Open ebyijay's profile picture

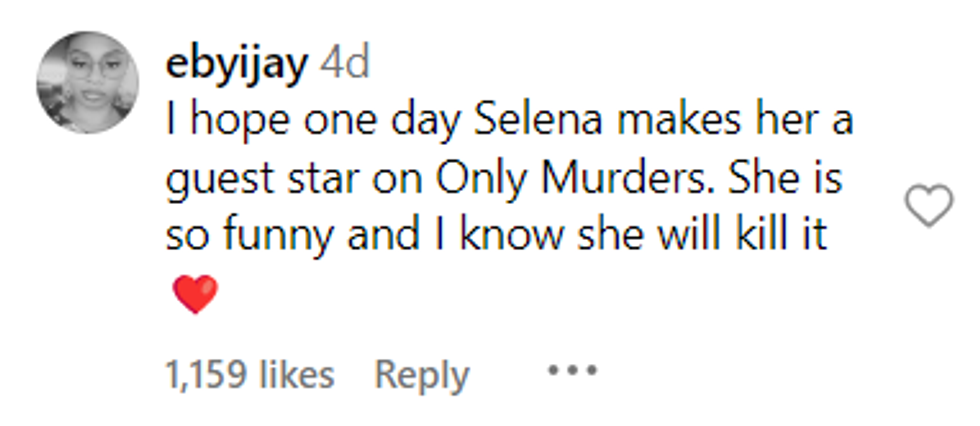click(x=87, y=82)
